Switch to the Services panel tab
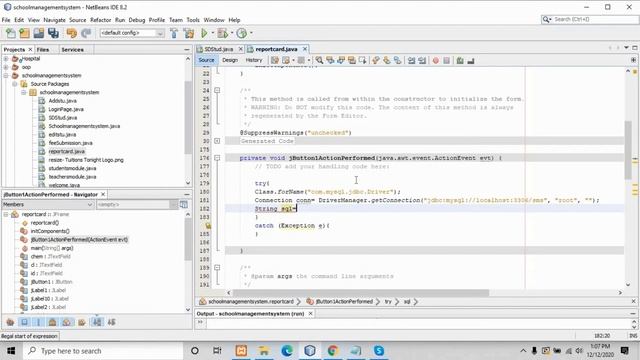 tap(72, 49)
